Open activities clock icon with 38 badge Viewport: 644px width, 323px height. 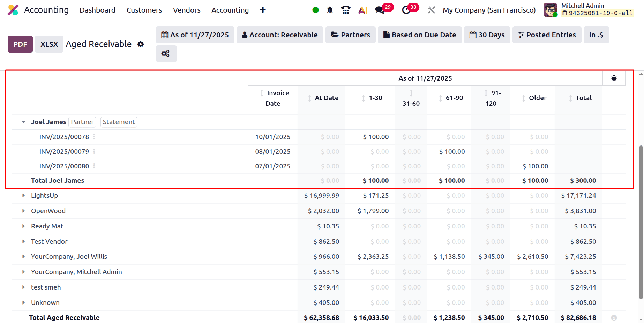click(x=410, y=9)
